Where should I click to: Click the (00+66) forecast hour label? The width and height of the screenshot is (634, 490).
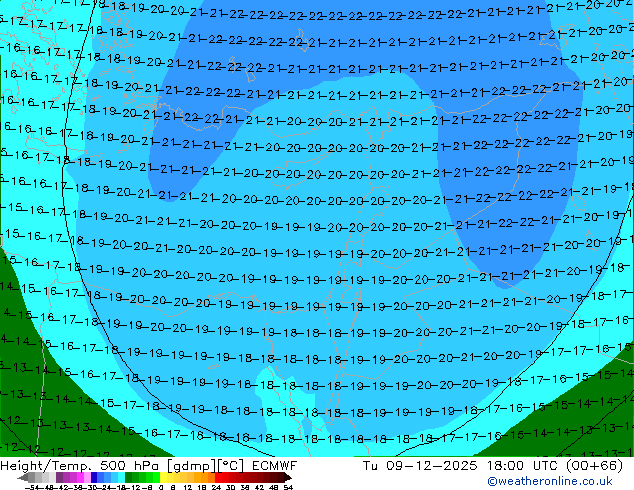point(595,466)
